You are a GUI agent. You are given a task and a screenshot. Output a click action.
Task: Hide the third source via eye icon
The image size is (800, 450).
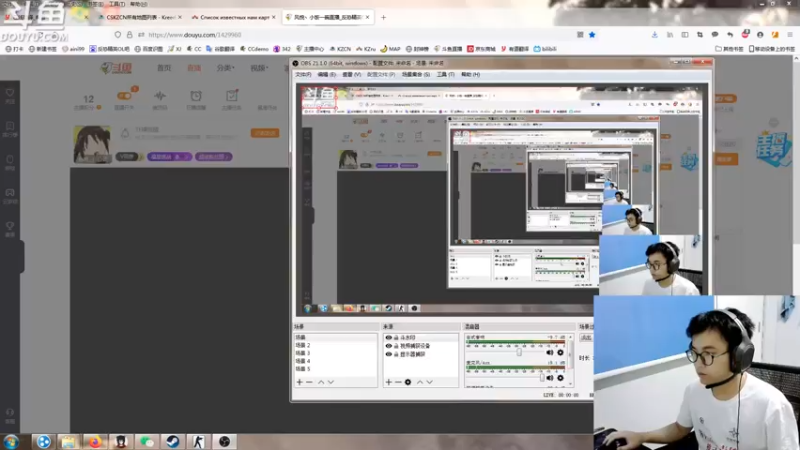pyautogui.click(x=388, y=354)
